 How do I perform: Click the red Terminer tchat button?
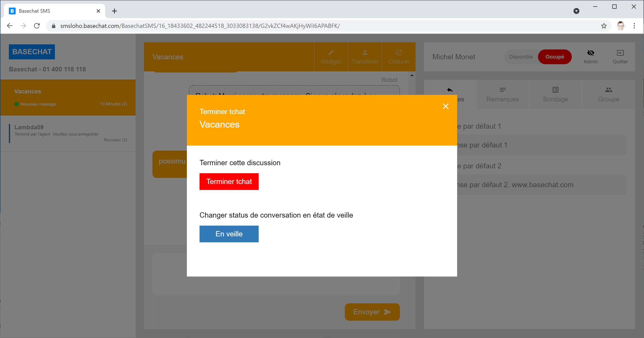coord(229,181)
